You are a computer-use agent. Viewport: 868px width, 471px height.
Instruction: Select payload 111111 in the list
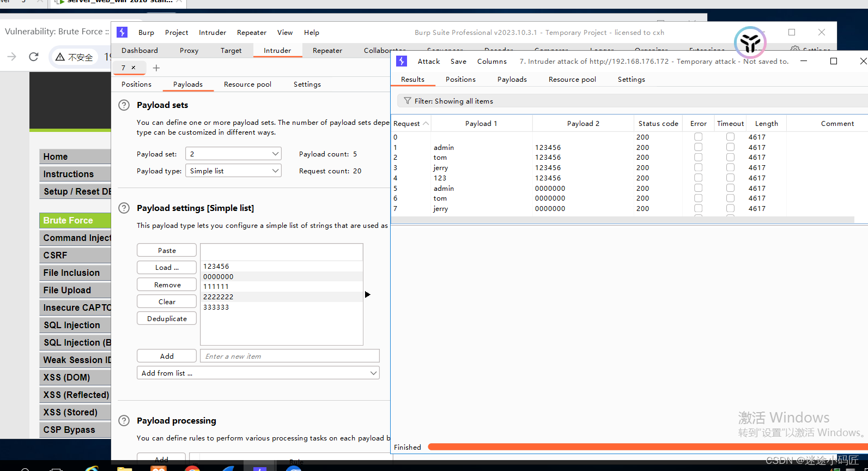tap(281, 287)
